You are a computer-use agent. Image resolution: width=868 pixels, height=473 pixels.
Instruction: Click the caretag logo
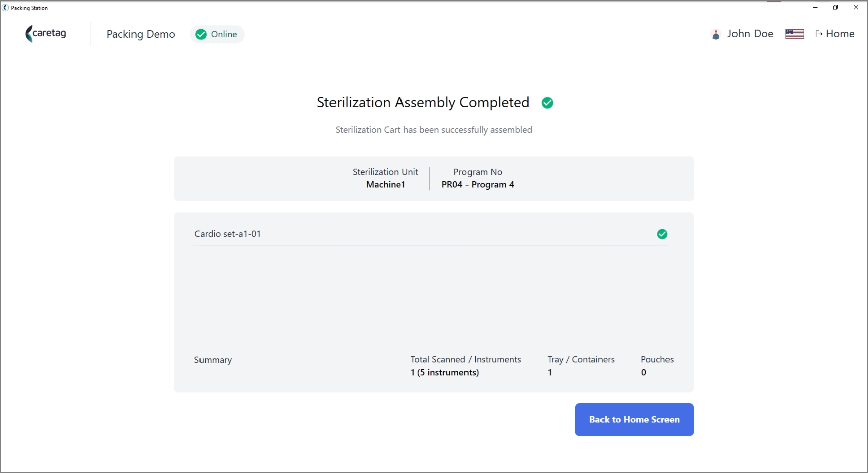tap(46, 34)
